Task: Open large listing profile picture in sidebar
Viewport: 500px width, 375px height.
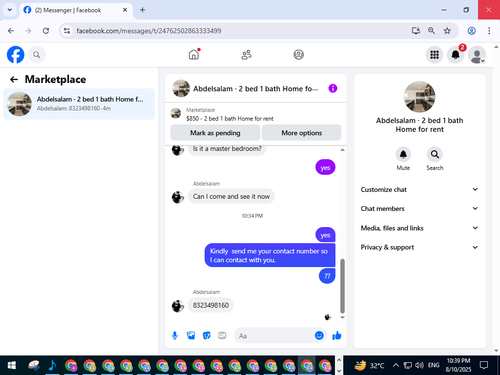Action: point(419,97)
